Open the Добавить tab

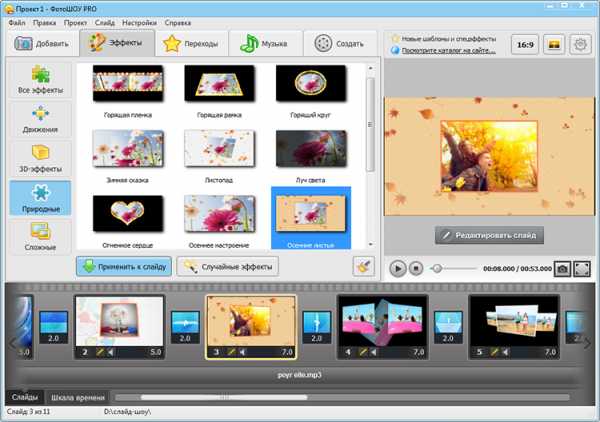click(42, 43)
